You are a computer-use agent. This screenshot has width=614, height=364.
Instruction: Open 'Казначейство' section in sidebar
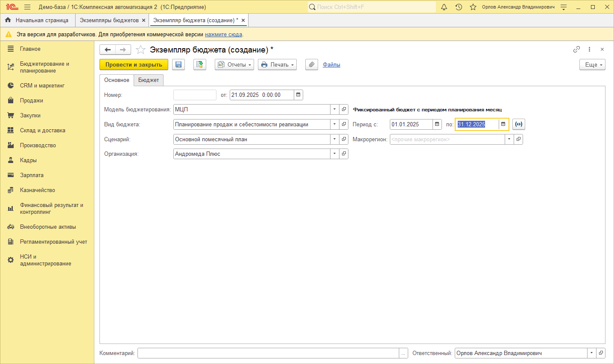[38, 190]
